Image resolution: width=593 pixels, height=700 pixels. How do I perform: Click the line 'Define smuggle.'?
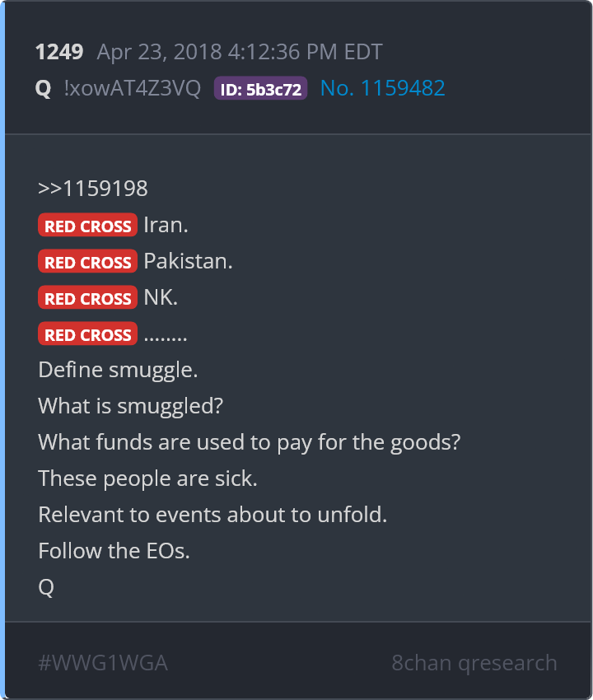coord(118,370)
